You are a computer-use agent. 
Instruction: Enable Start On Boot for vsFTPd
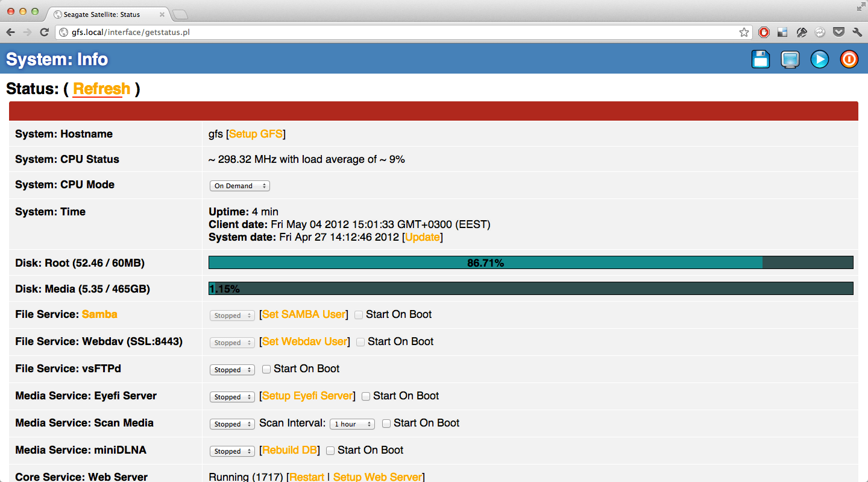pyautogui.click(x=266, y=369)
